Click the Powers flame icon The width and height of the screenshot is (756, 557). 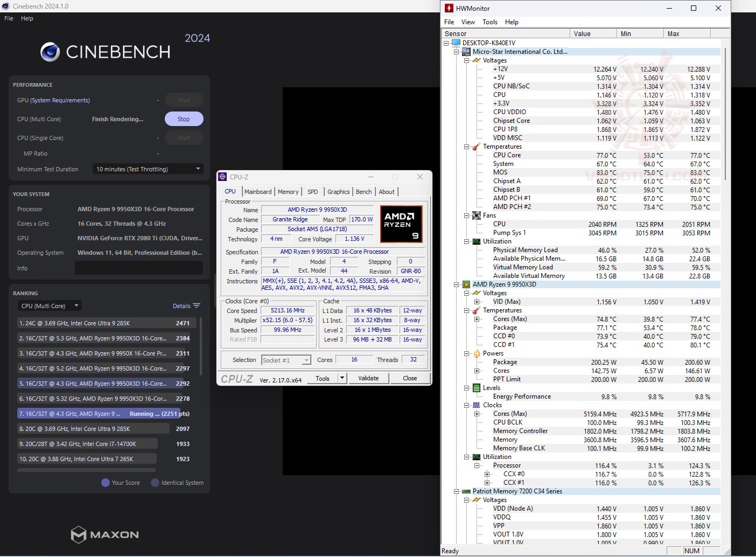[477, 353]
